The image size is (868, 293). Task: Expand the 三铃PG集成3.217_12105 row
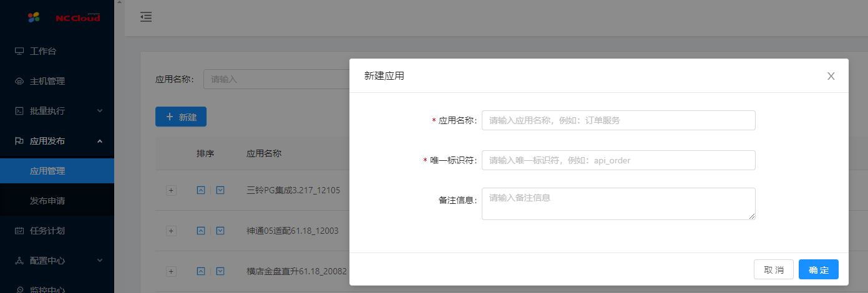[171, 190]
